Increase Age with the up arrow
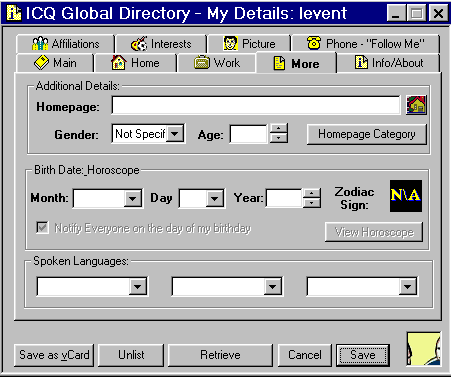Viewport: 451px width, 377px height. (279, 129)
